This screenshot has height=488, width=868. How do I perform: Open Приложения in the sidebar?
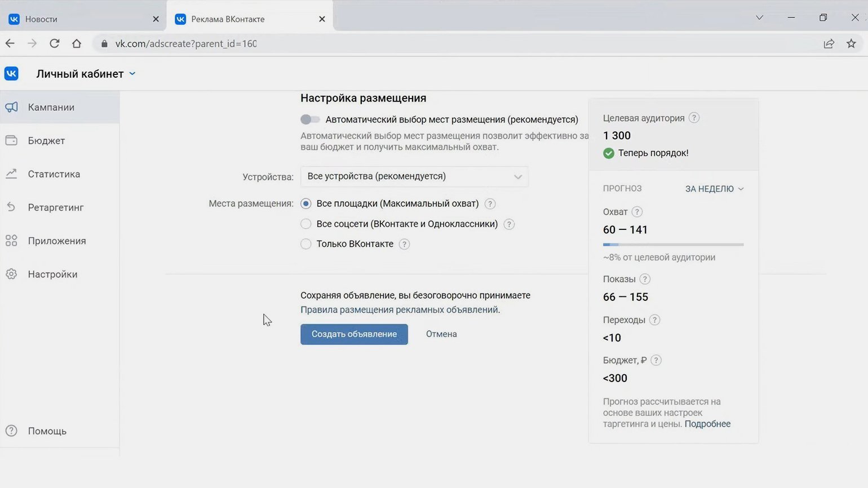click(x=60, y=241)
